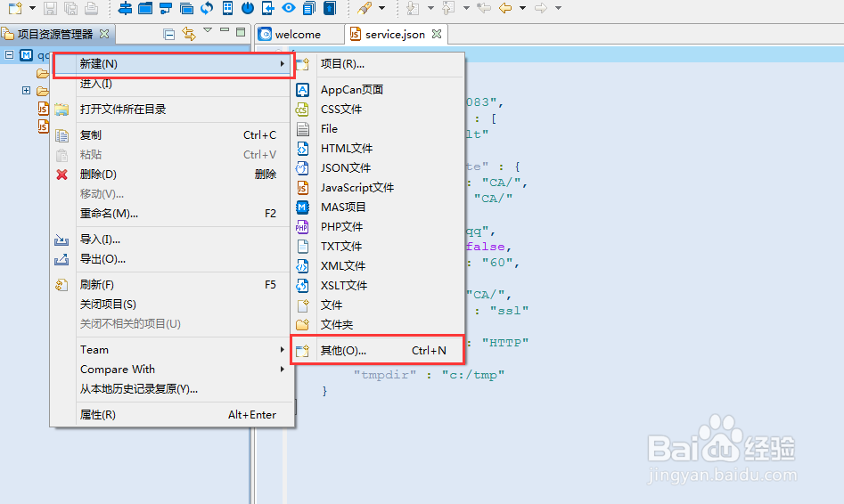Click the search flashlight toolbar icon
The image size is (844, 504).
pyautogui.click(x=365, y=8)
